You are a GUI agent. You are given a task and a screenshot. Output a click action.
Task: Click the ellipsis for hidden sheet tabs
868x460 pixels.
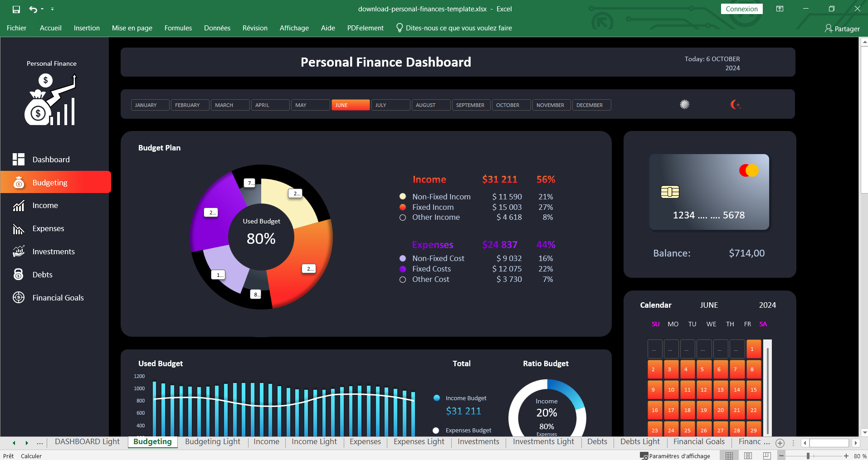coord(40,443)
